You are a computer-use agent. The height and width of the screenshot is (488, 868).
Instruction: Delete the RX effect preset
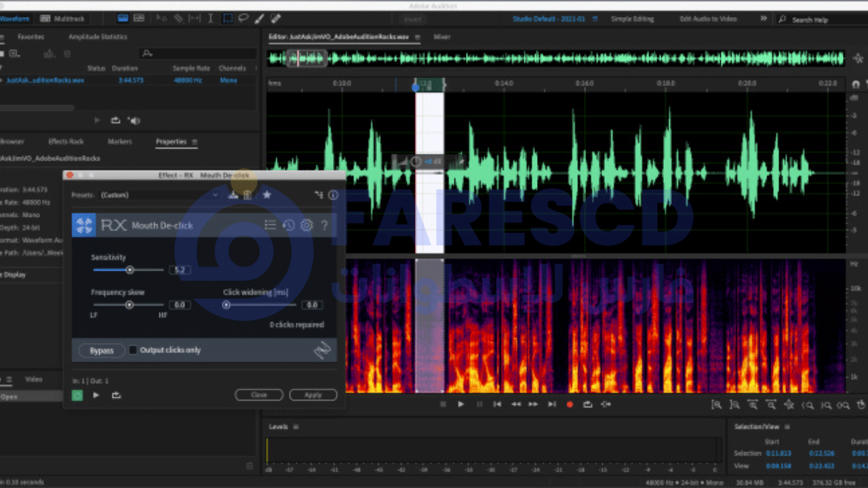[x=248, y=195]
